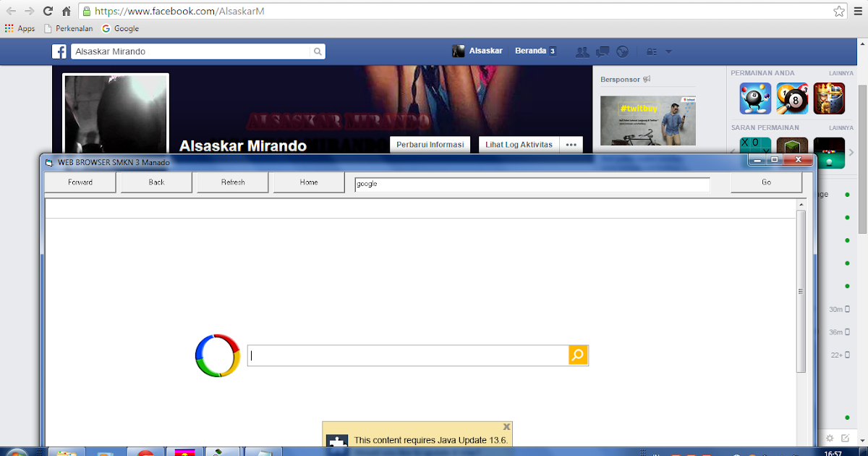Open the Facebook account settings dropdown arrow

pos(668,51)
